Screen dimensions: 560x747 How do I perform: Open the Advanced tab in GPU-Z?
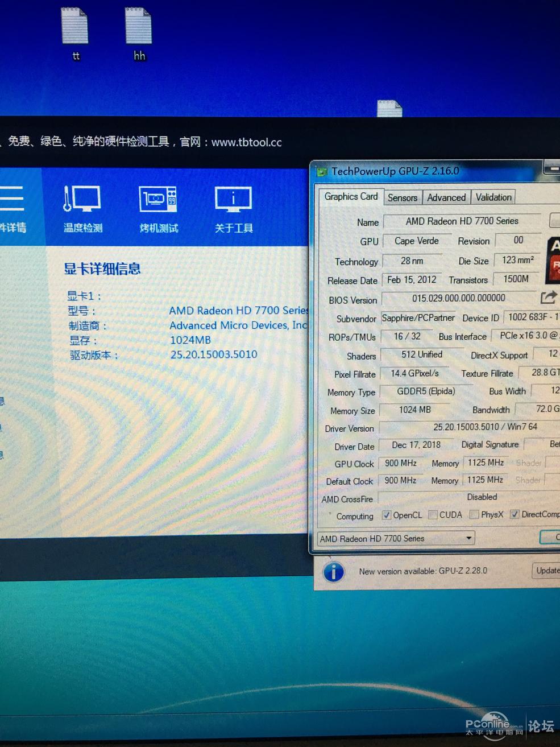(x=446, y=197)
